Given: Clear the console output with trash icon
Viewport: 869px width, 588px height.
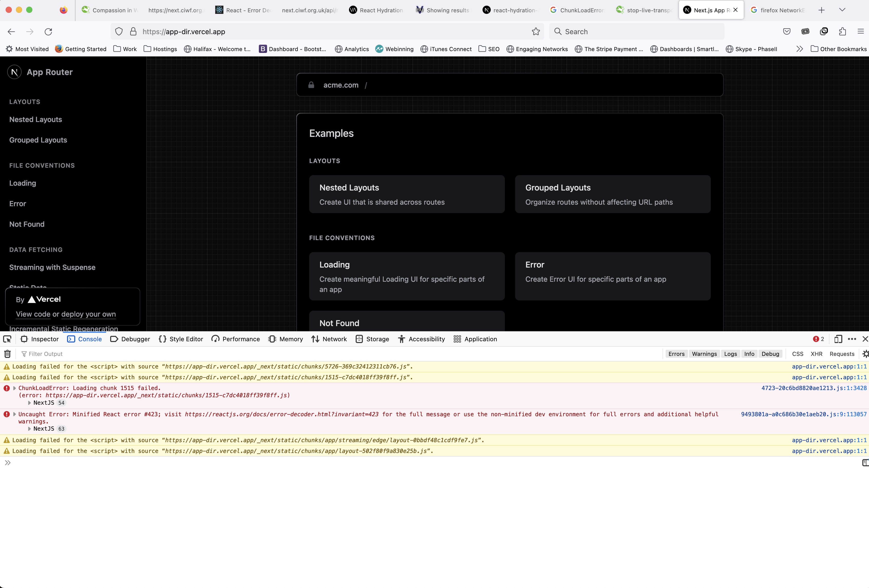Looking at the screenshot, I should (x=7, y=354).
